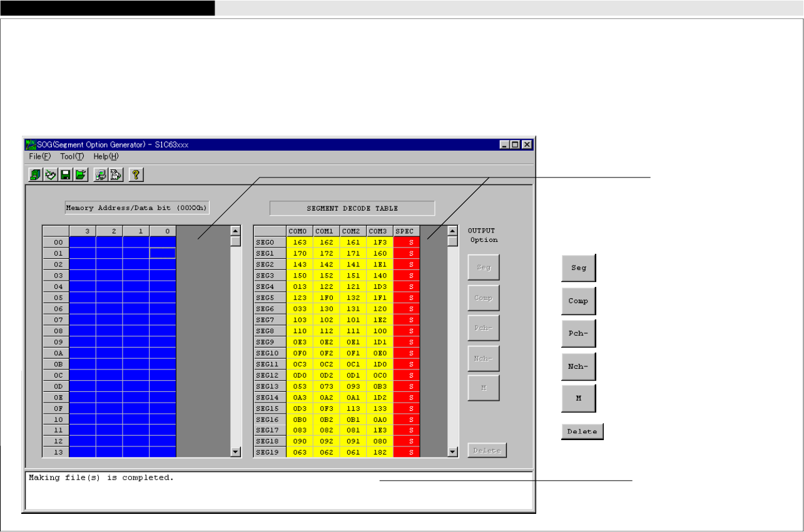Click the enlarged Delete button on the right

[582, 431]
